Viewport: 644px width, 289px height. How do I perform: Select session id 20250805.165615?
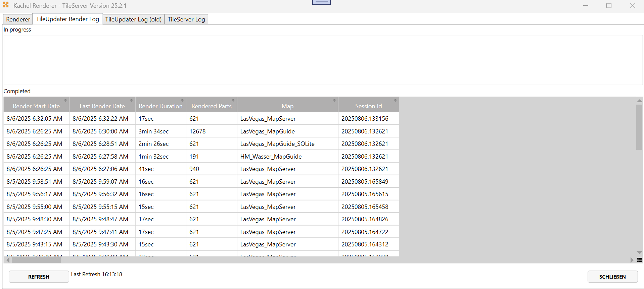368,194
